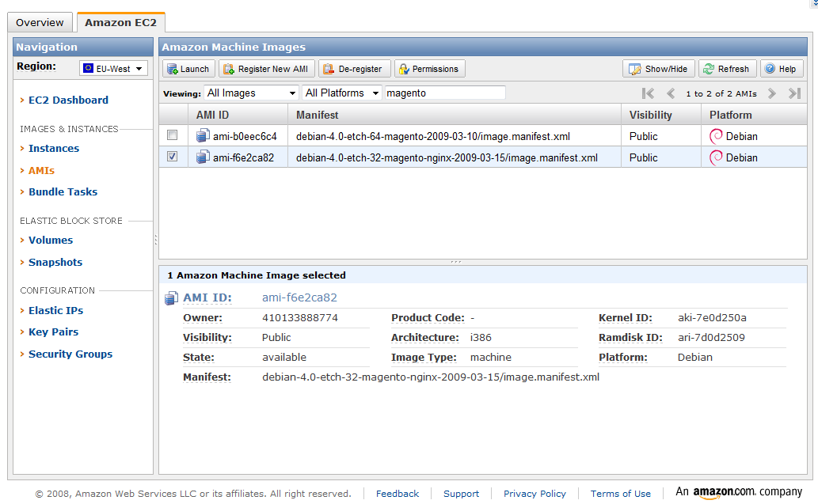Open Volumes in navigation
The width and height of the screenshot is (818, 504).
pos(51,241)
